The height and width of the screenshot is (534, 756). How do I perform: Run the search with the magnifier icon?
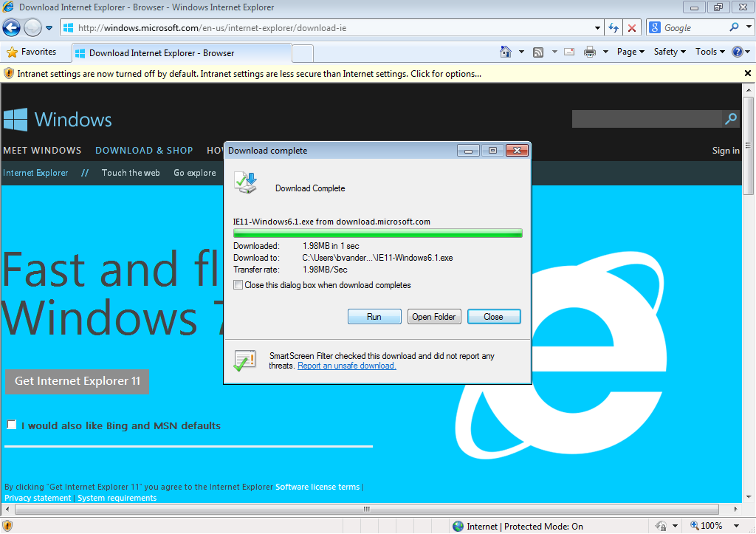point(735,27)
